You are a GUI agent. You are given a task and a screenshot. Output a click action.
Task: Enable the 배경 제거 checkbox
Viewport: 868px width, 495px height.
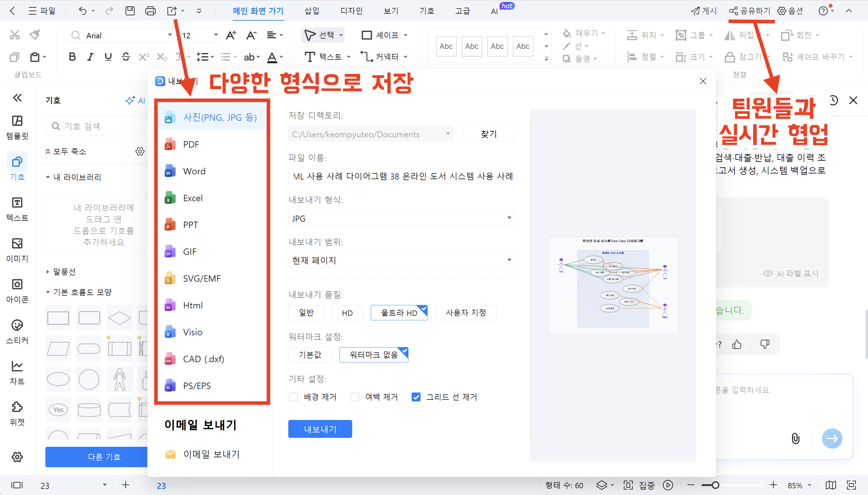293,397
